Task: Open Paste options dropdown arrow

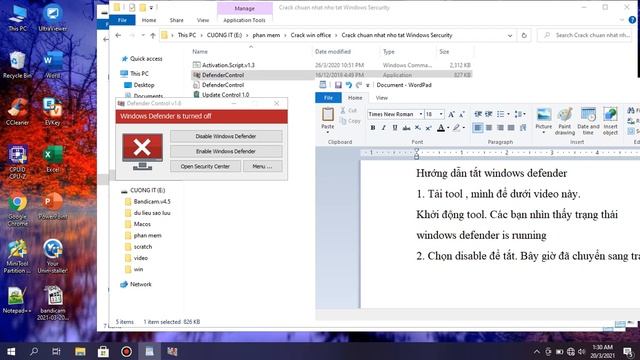Action: (x=328, y=132)
